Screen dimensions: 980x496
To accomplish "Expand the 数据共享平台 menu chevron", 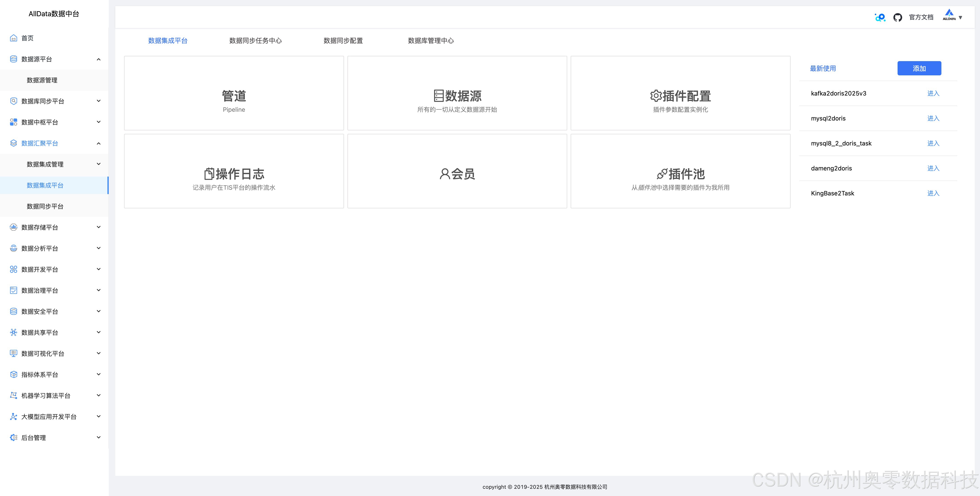I will (98, 333).
